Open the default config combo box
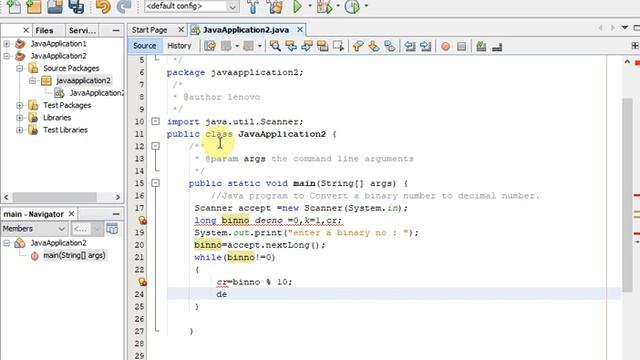640x360 pixels. 191,6
